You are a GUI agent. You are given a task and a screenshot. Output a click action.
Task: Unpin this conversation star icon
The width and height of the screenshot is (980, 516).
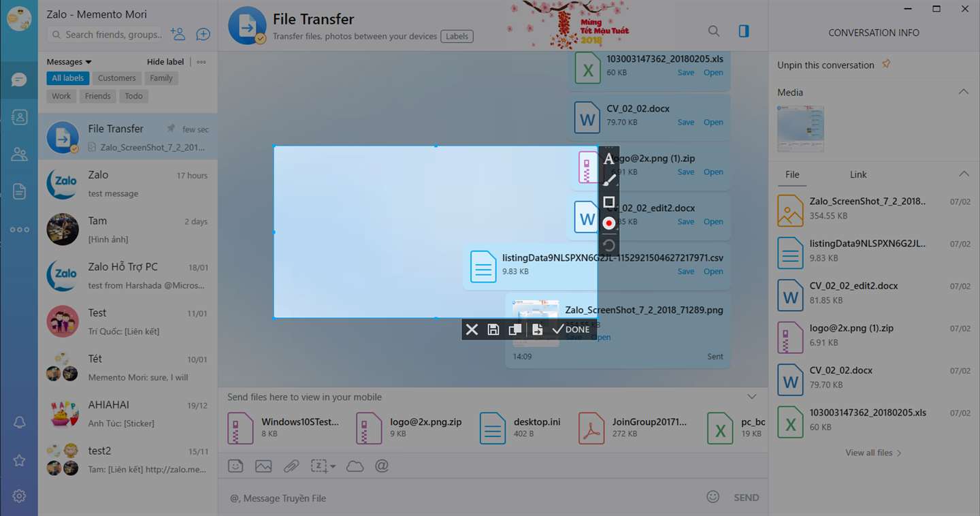(x=885, y=64)
